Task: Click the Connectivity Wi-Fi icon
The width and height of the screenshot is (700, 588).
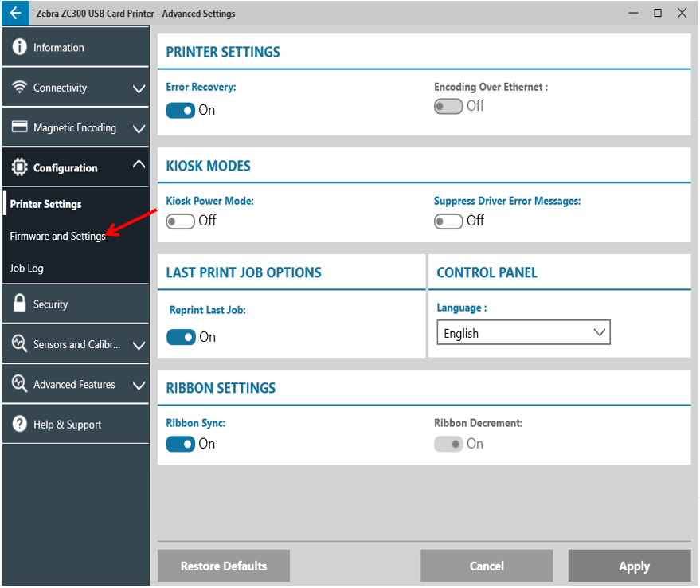Action: coord(19,87)
